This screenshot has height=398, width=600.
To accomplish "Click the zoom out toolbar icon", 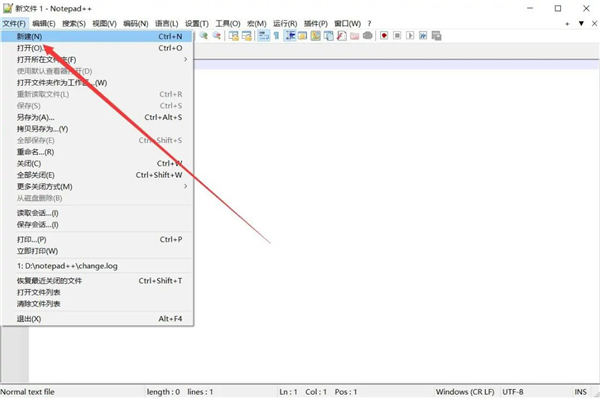I will [x=217, y=36].
